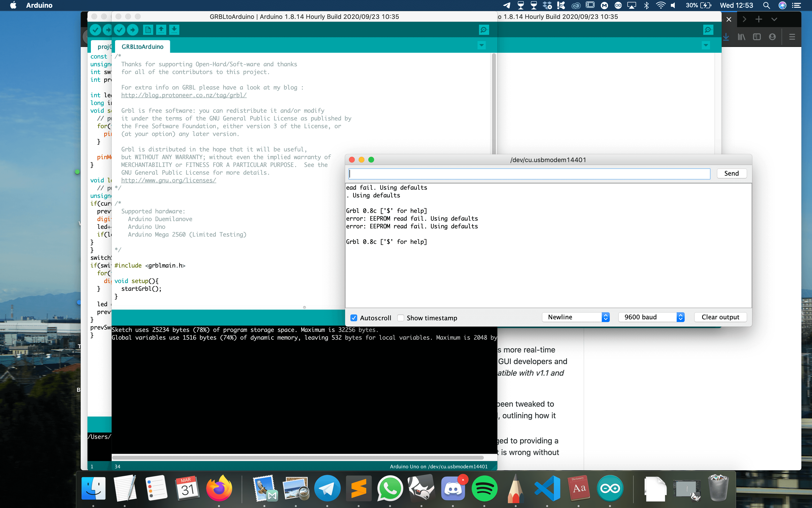Open Firefox account avatar icon

click(772, 37)
